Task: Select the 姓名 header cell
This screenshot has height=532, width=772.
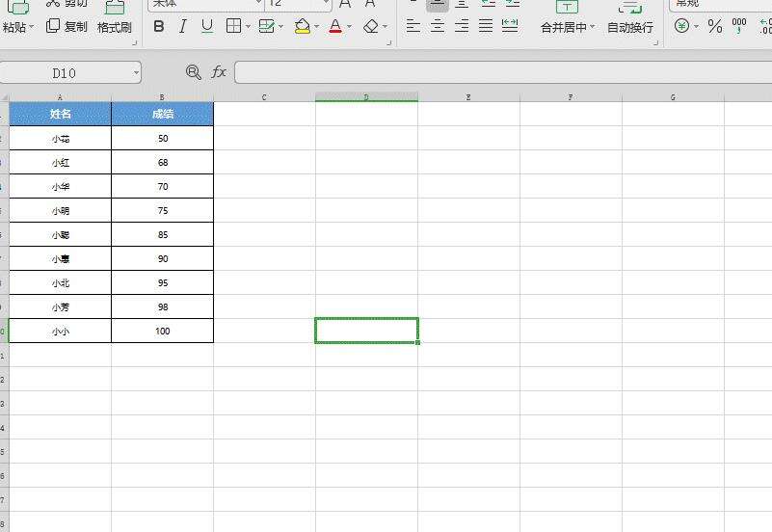Action: [x=60, y=114]
